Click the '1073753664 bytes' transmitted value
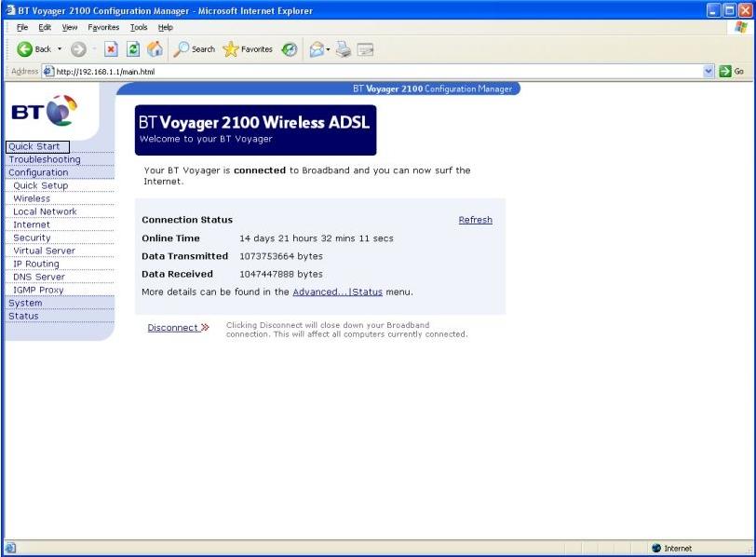Image resolution: width=756 pixels, height=557 pixels. (x=281, y=256)
